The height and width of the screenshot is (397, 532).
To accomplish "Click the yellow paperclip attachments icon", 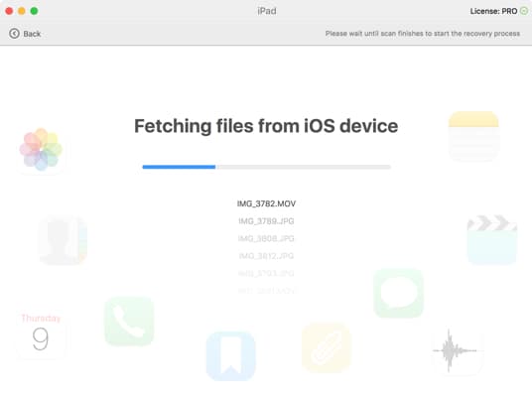I will pyautogui.click(x=327, y=348).
